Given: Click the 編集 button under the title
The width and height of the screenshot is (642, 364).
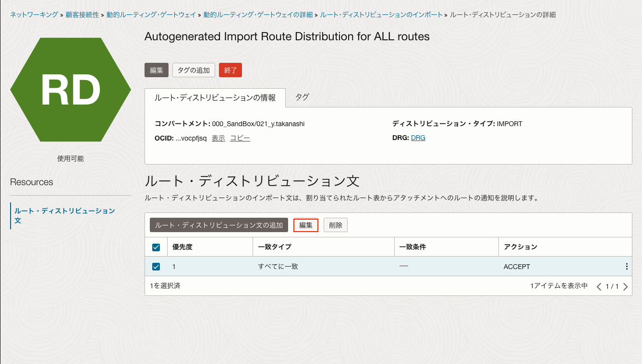Looking at the screenshot, I should 156,70.
